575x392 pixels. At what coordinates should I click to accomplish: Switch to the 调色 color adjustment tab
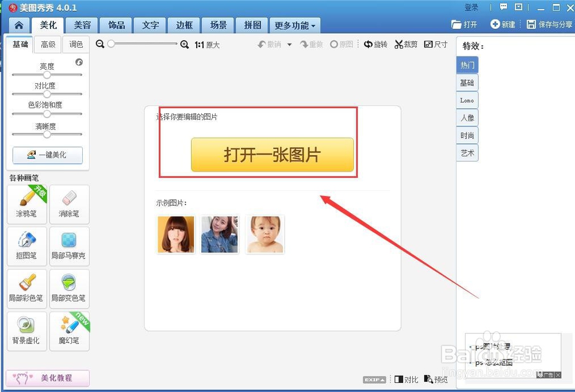click(x=76, y=44)
